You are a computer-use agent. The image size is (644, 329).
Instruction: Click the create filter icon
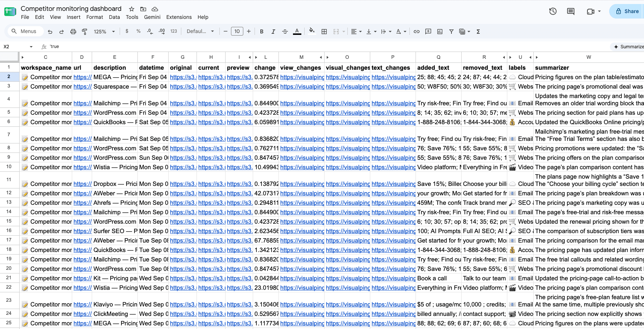pyautogui.click(x=451, y=32)
